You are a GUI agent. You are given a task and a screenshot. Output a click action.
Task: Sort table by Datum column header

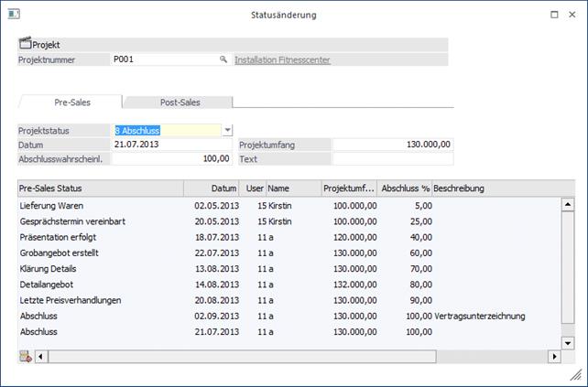[212, 188]
